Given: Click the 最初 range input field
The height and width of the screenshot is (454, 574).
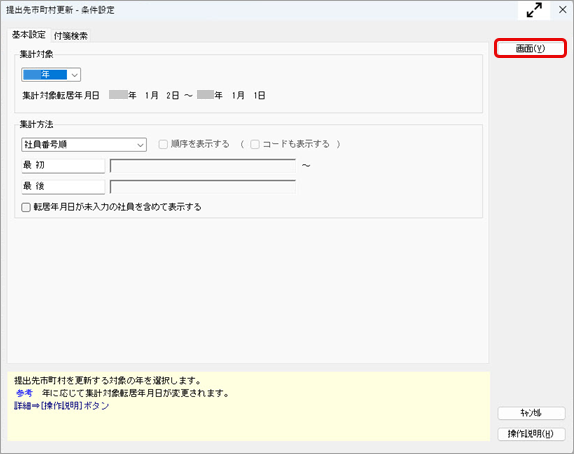Looking at the screenshot, I should click(203, 165).
